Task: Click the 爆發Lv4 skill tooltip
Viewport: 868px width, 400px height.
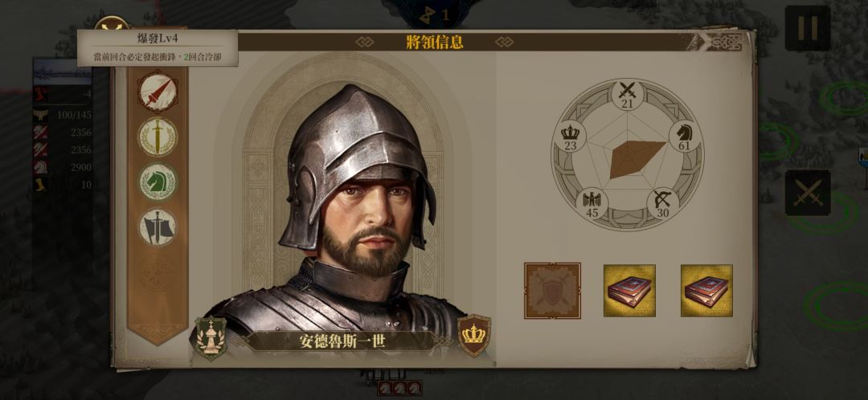Action: tap(158, 48)
